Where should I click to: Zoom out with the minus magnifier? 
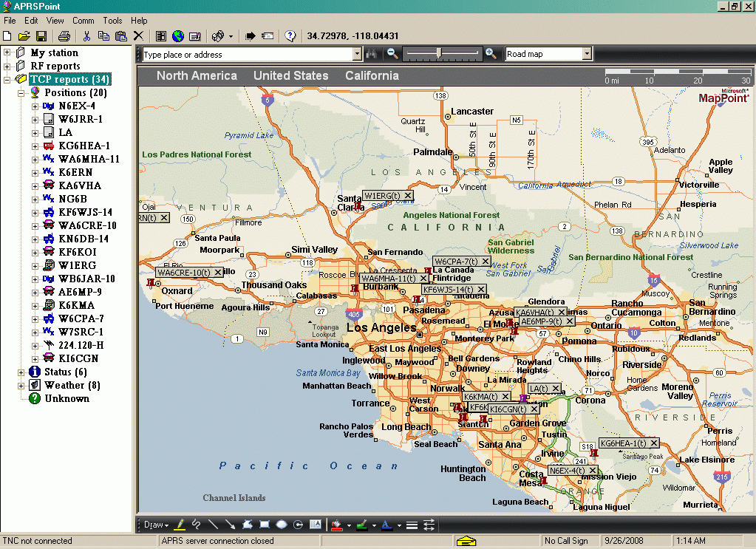coord(392,53)
